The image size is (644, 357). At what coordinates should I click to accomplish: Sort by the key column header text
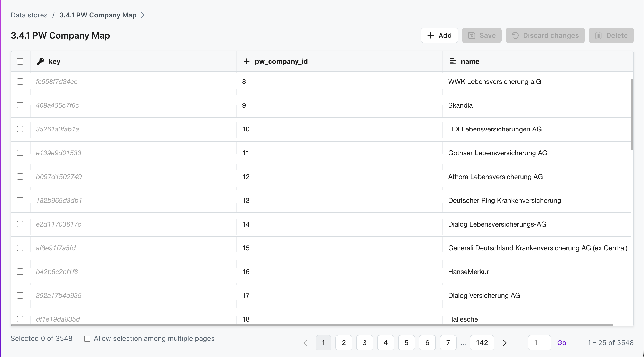(x=54, y=61)
